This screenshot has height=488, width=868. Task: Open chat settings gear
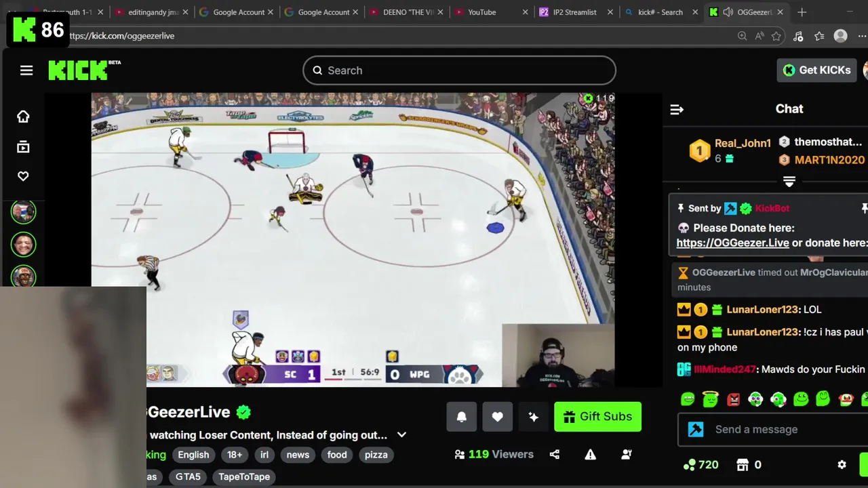click(x=842, y=465)
